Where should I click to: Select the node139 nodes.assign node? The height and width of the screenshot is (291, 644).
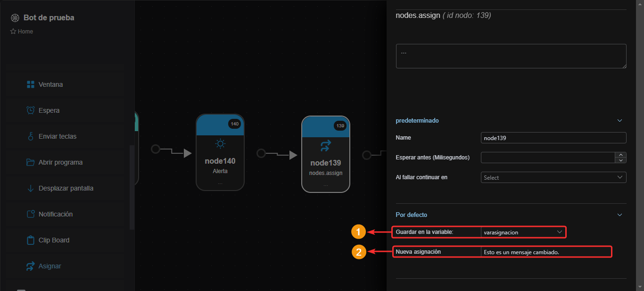326,154
